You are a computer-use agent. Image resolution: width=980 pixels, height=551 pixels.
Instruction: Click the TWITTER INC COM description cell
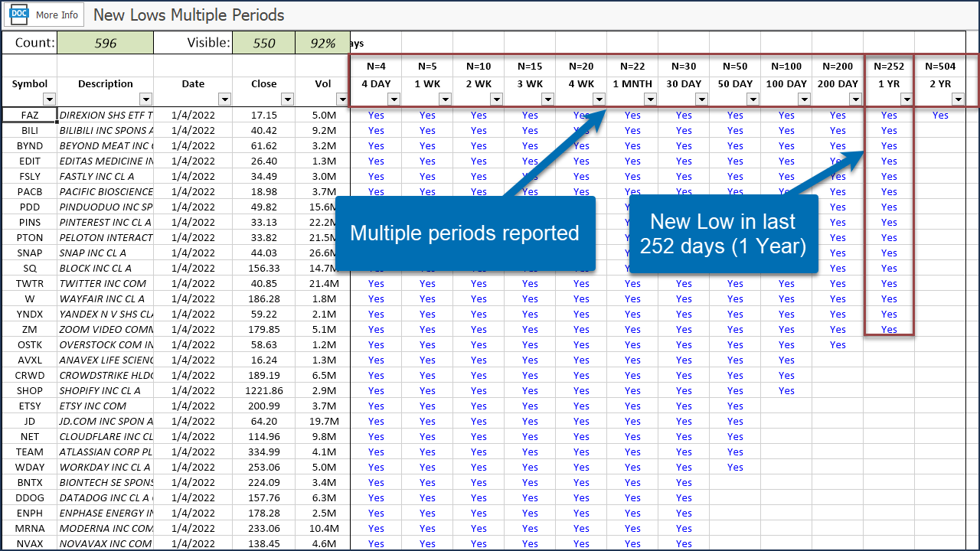click(106, 283)
